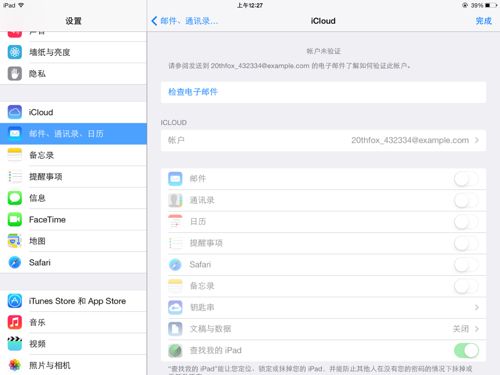Tap the Videos (视频) clapper icon
Screen dimensions: 500x375
[x=15, y=344]
